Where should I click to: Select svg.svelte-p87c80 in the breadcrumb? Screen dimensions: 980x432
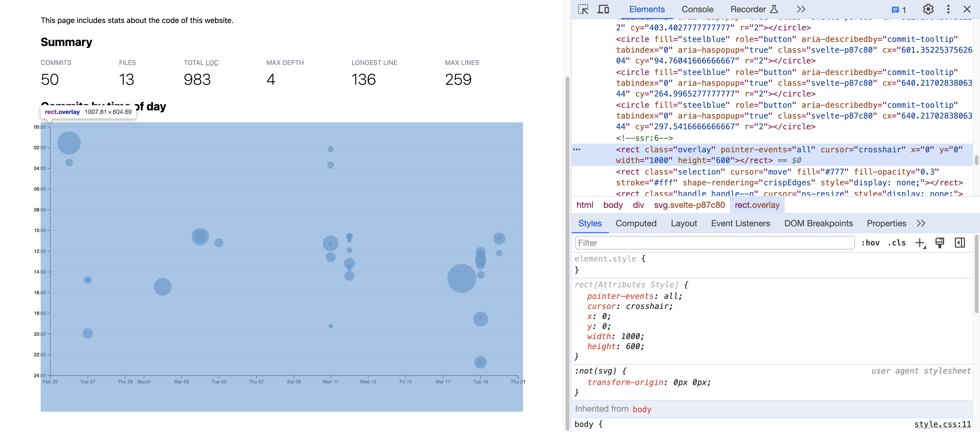(x=689, y=205)
